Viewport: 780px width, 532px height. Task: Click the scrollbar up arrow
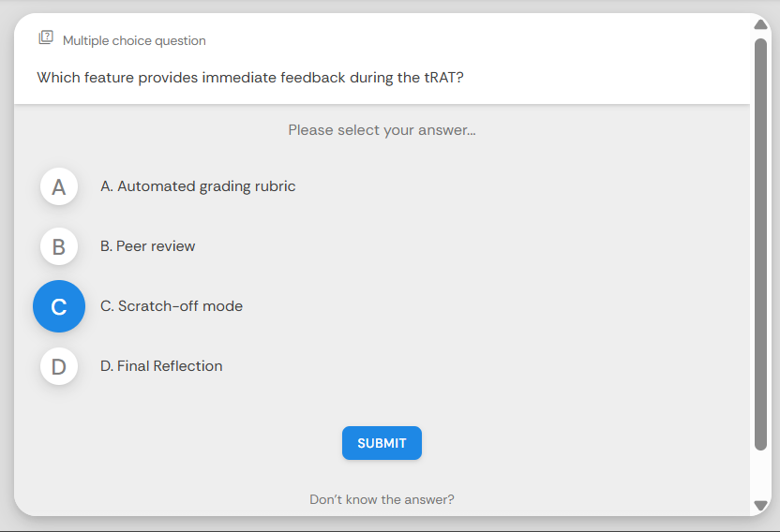pyautogui.click(x=760, y=24)
